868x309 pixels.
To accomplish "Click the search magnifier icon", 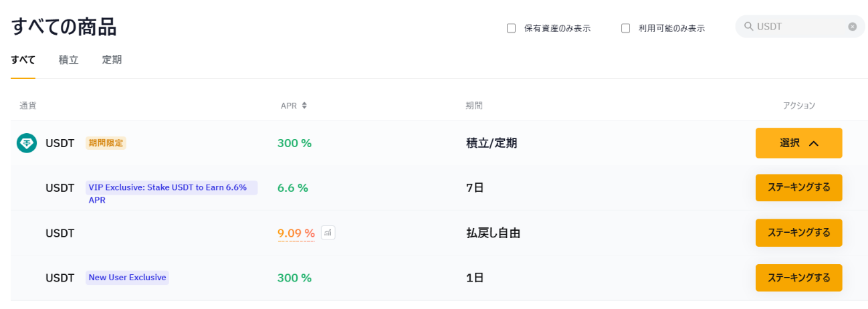I will point(749,27).
